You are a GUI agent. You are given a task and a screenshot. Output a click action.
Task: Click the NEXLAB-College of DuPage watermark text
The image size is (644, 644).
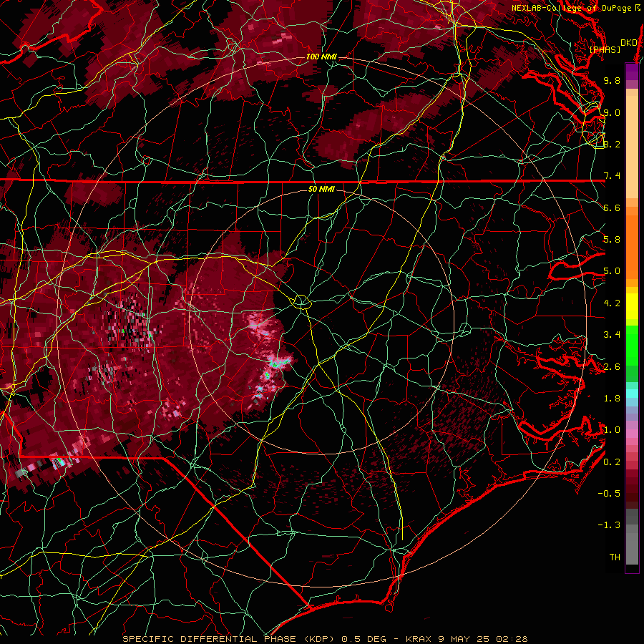pos(571,8)
